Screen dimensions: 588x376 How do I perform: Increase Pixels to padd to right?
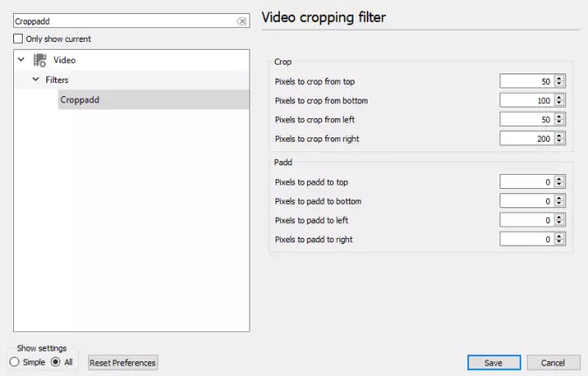559,236
